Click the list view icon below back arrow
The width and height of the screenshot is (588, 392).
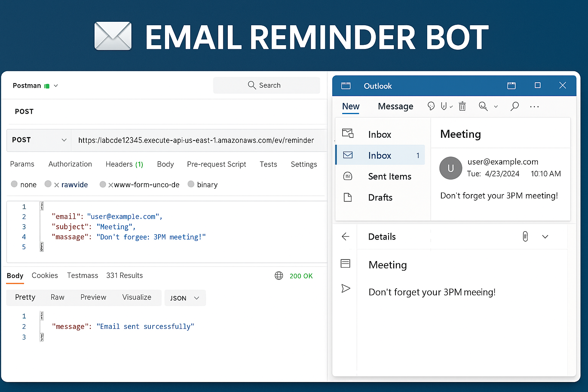click(x=345, y=263)
